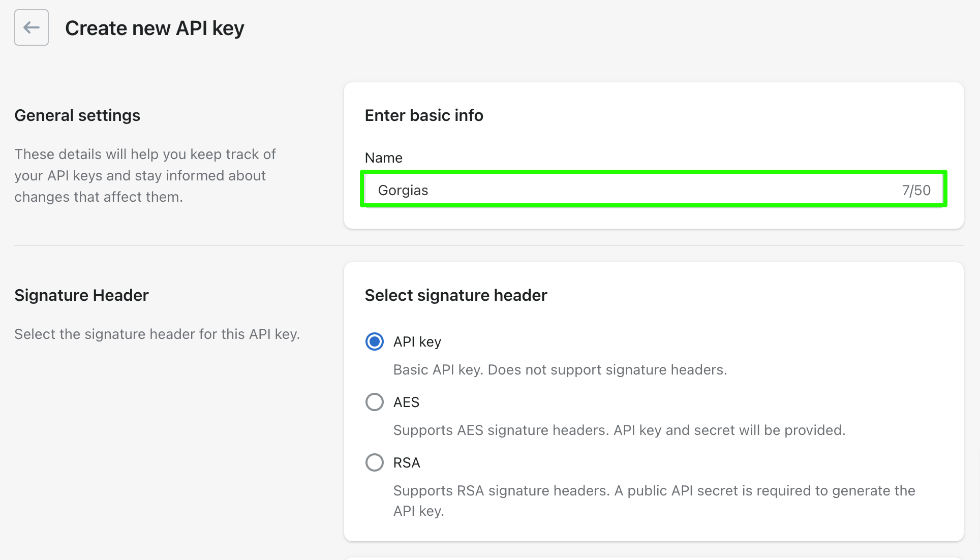Screen dimensions: 980x560
Task: Click the 'Create new API key' page title
Action: coord(155,28)
